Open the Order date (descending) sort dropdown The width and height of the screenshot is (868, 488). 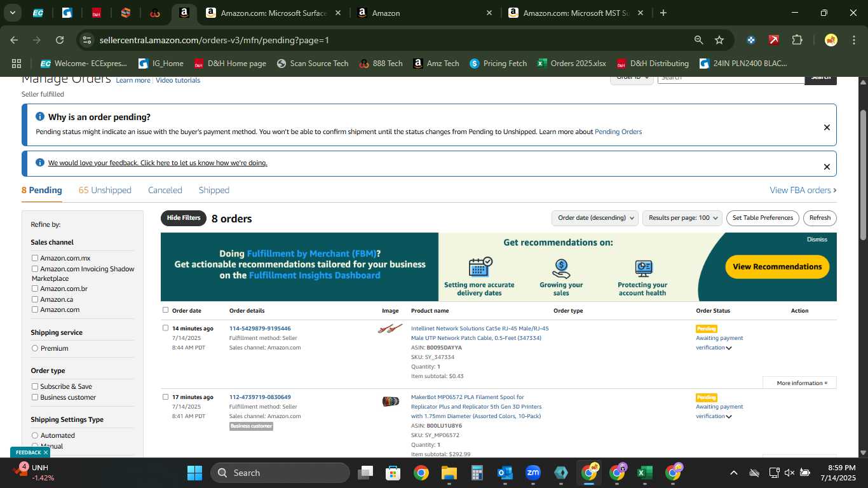tap(595, 218)
